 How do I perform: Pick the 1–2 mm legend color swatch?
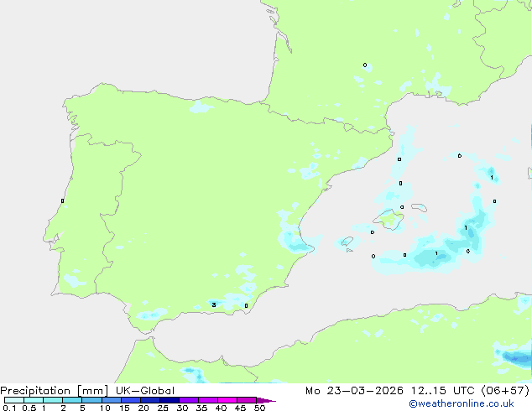(53, 400)
